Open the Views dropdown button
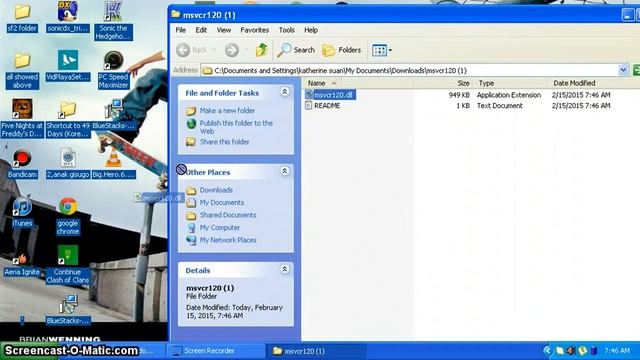 [x=382, y=50]
